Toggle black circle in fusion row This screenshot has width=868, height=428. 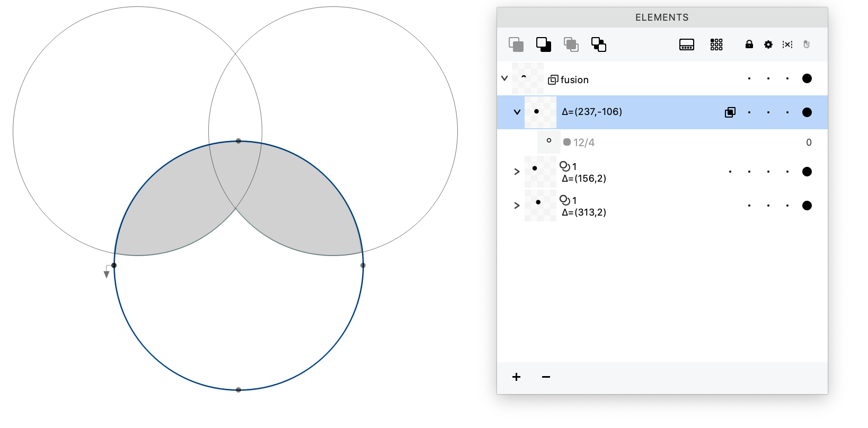[807, 78]
